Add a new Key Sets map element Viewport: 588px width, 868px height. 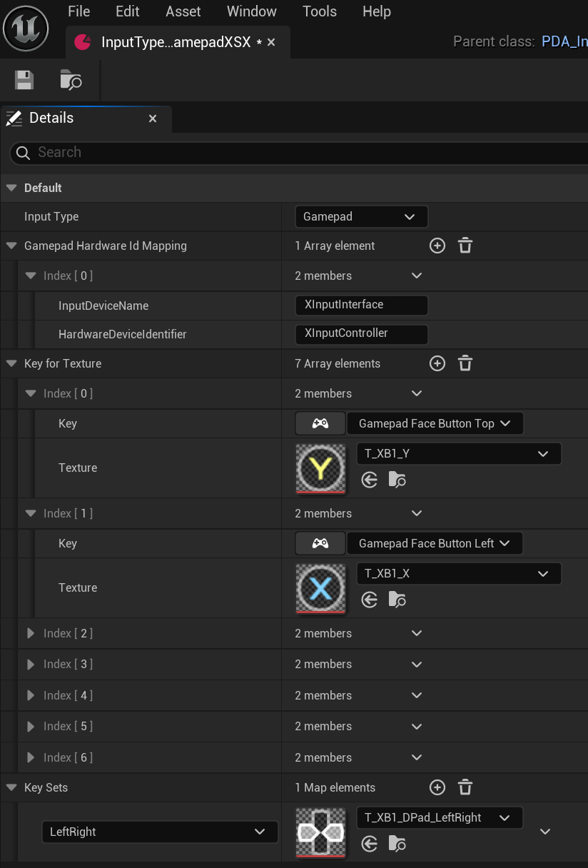pyautogui.click(x=437, y=787)
